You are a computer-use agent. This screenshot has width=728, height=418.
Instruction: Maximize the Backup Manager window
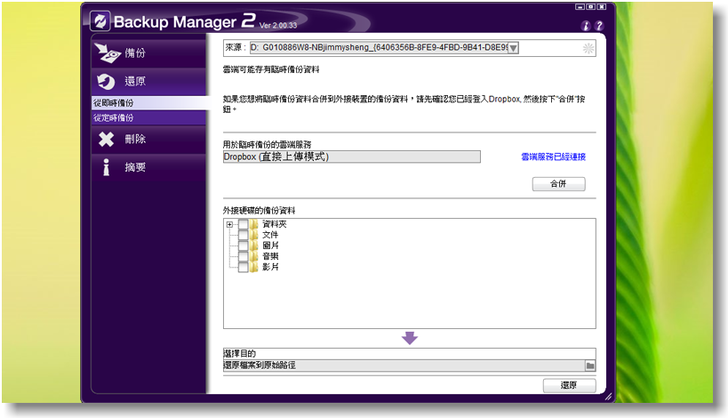point(591,7)
